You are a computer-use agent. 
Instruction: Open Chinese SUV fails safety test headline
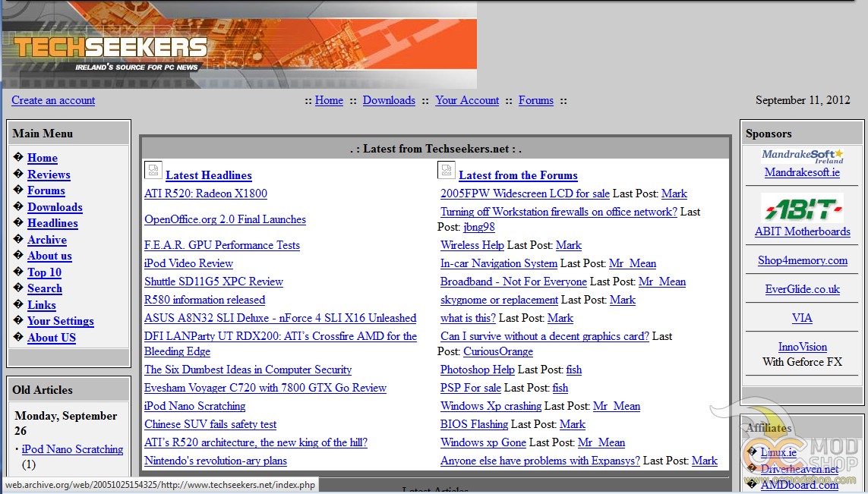tap(210, 424)
